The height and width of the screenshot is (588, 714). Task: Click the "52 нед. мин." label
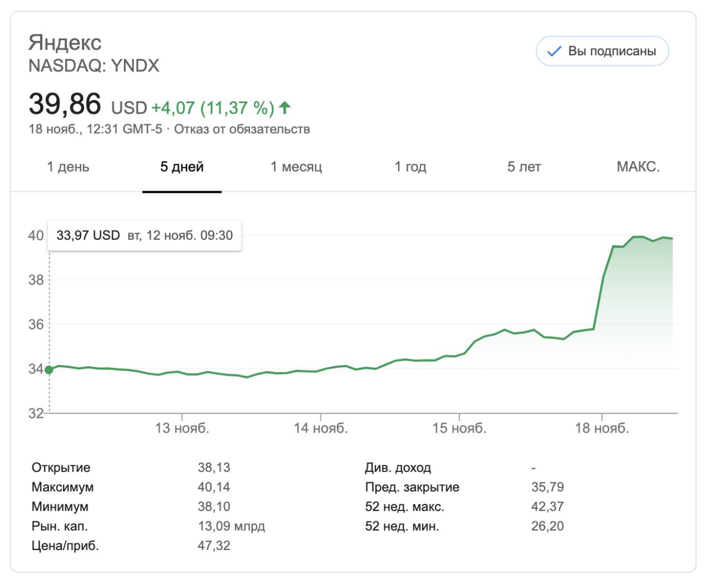pyautogui.click(x=402, y=526)
